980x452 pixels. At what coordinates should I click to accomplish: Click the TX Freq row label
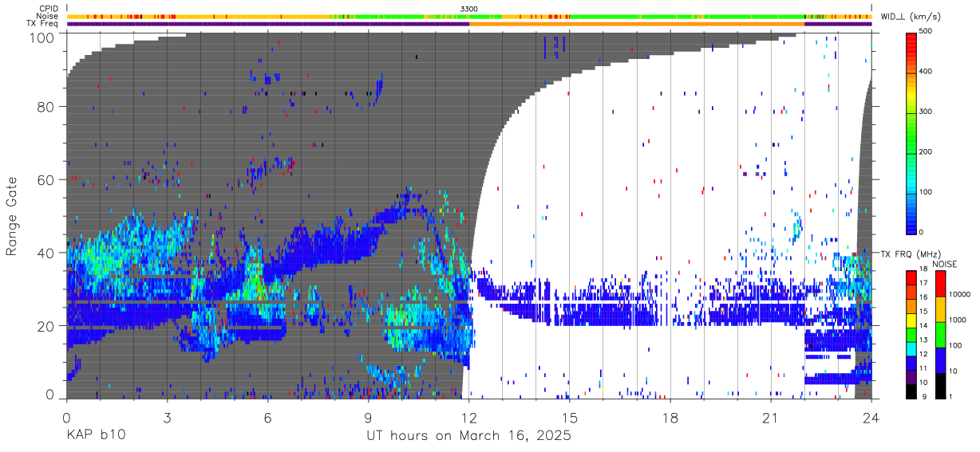tap(41, 24)
